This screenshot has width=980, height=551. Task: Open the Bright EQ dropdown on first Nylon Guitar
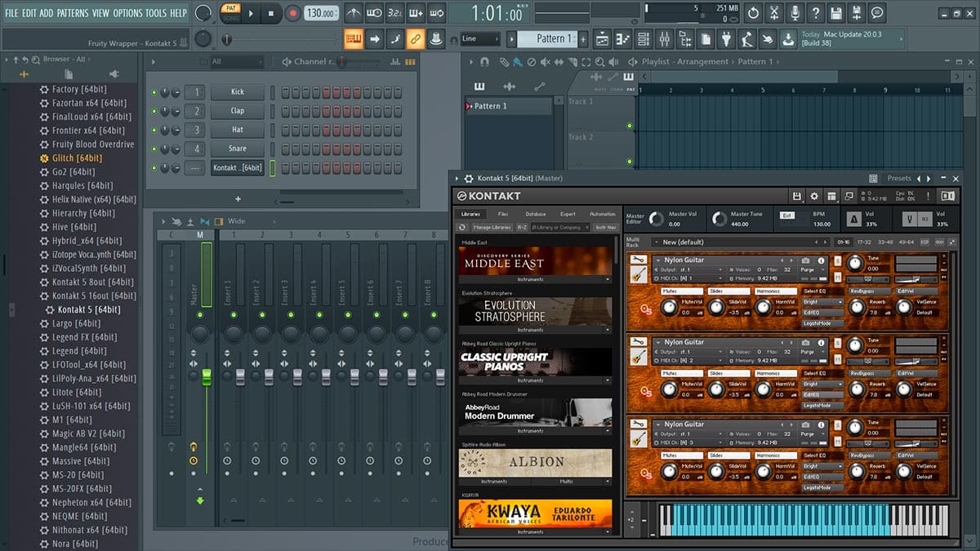pyautogui.click(x=822, y=302)
